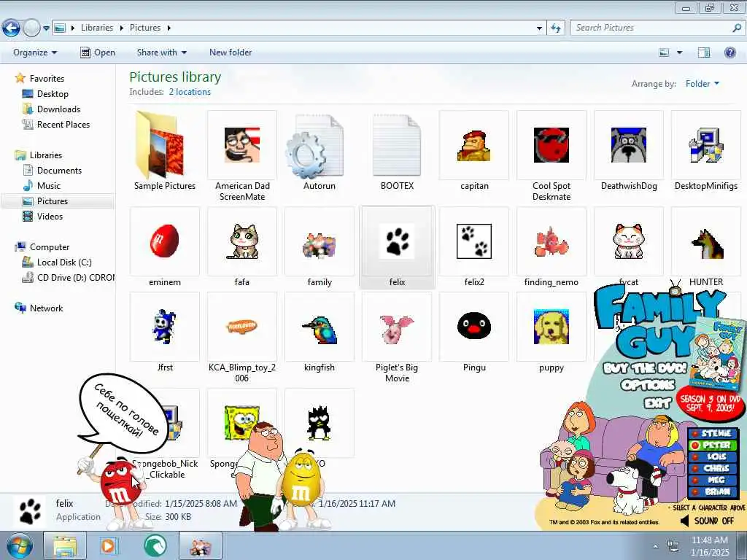Click the 2 locations link
747x560 pixels.
pos(190,92)
